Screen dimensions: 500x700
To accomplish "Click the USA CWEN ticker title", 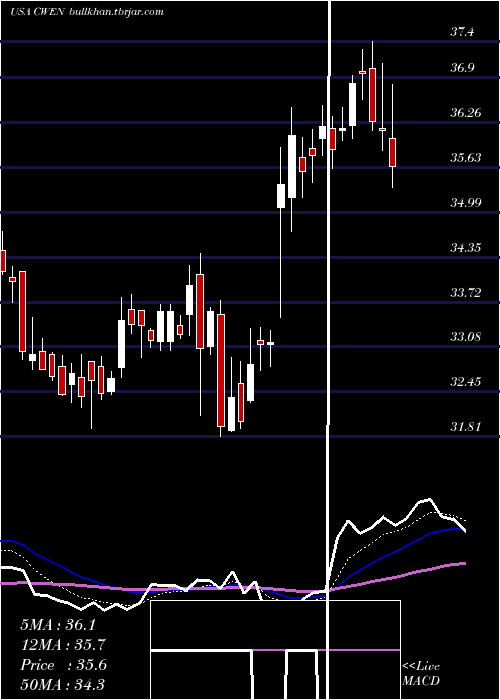I will coord(38,12).
